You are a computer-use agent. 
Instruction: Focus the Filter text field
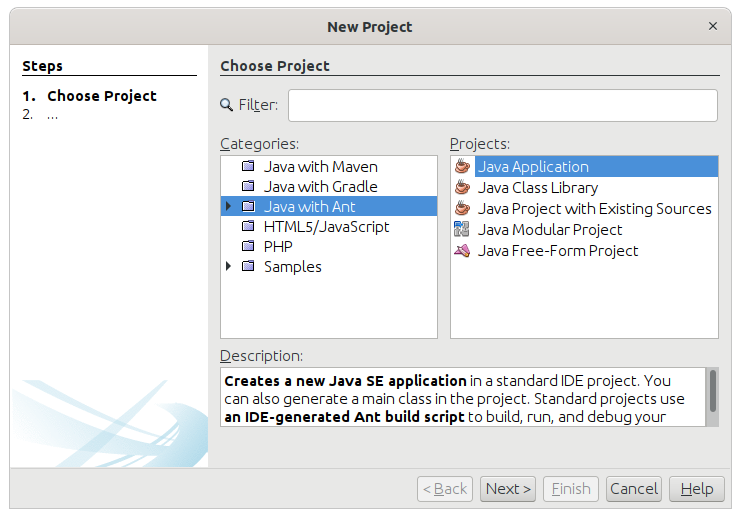pyautogui.click(x=503, y=105)
